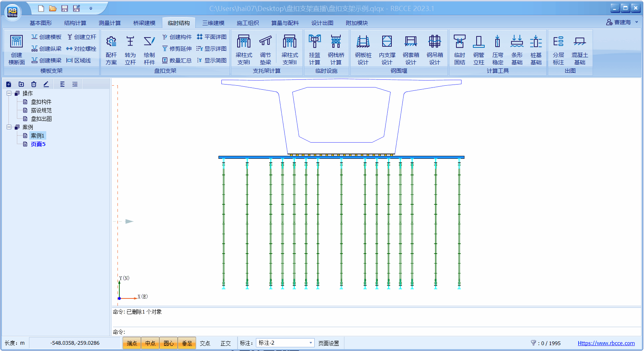This screenshot has height=351, width=644.
Task: Open 挂篮计算 tool
Action: click(x=314, y=49)
